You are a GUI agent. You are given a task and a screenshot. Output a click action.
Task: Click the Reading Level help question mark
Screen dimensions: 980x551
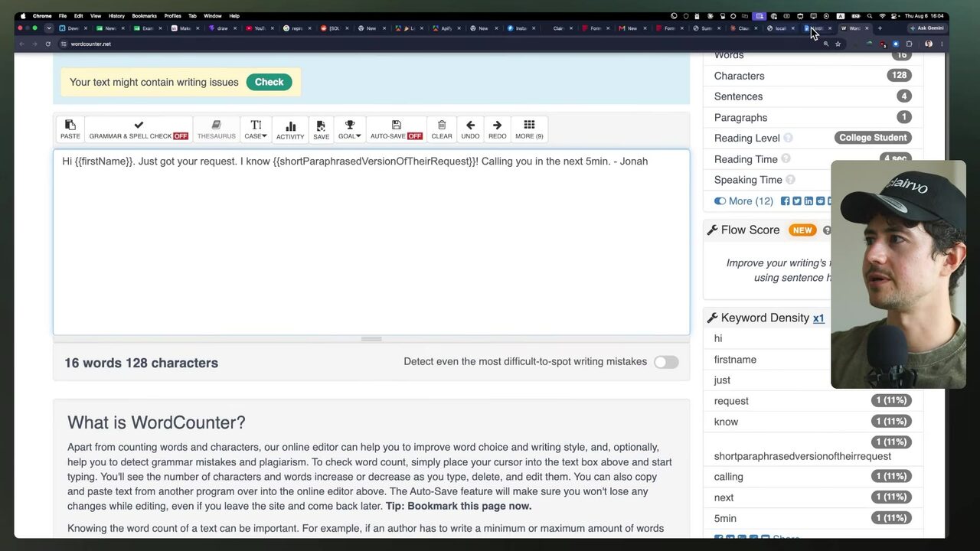click(x=788, y=139)
